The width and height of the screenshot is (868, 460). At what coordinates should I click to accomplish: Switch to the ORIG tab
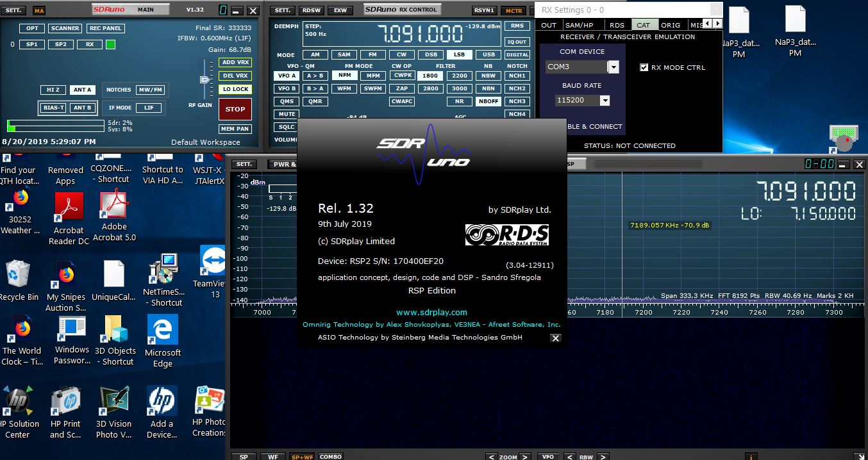671,25
